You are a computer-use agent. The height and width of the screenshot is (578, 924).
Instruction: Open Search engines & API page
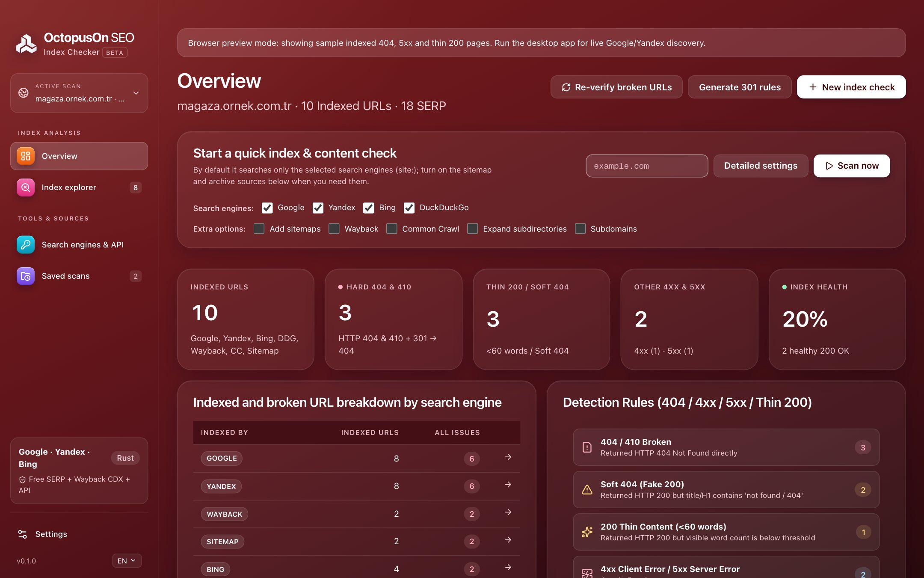[79, 244]
